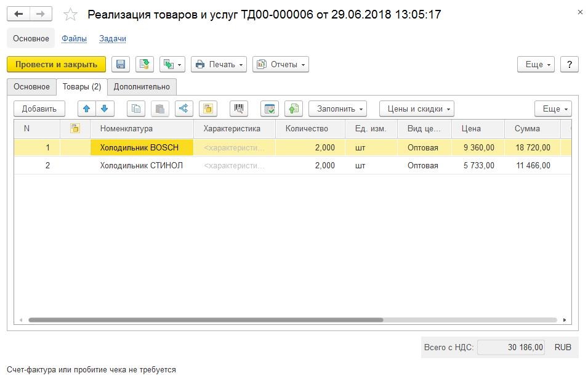588x381 pixels.
Task: Open the create-based-on icon dropdown
Action: click(x=172, y=64)
